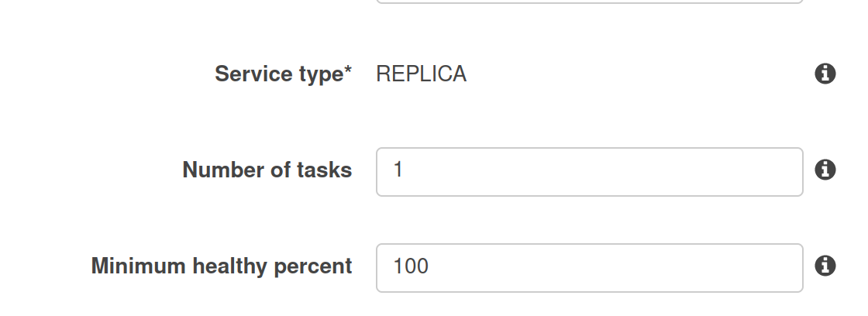Image resolution: width=868 pixels, height=316 pixels.
Task: Click the word 'percent' in the label
Action: coord(313,267)
